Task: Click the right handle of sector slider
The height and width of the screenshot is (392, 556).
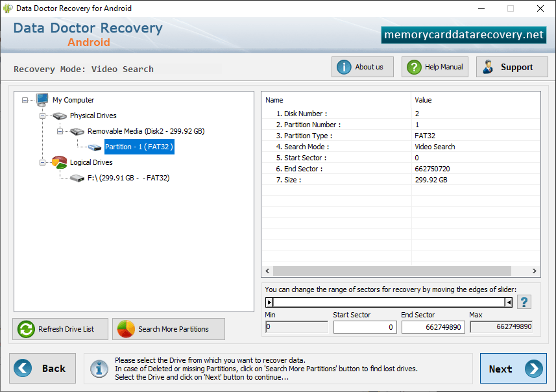Action: tap(509, 302)
